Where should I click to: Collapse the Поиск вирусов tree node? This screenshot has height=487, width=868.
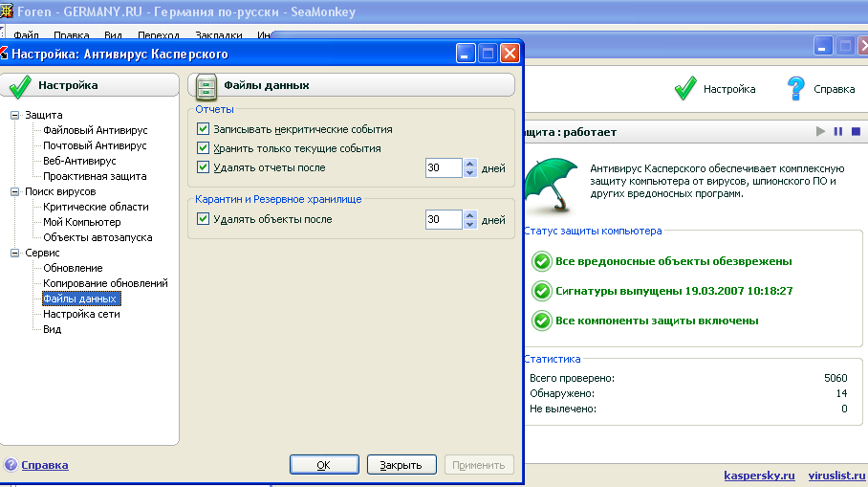(x=15, y=191)
